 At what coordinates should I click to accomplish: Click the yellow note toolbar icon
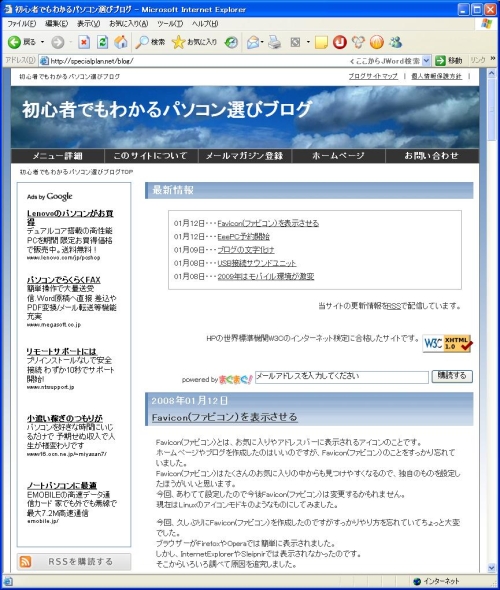click(x=321, y=42)
